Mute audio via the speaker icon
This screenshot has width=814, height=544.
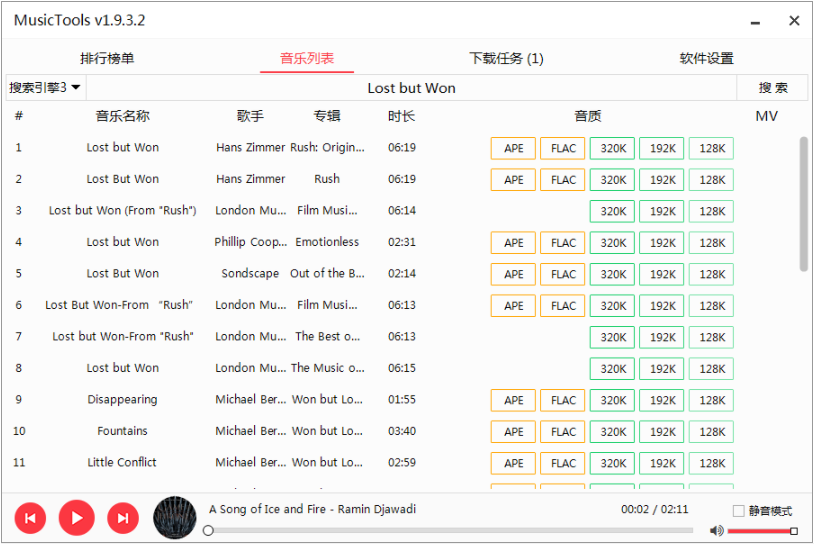[x=716, y=531]
